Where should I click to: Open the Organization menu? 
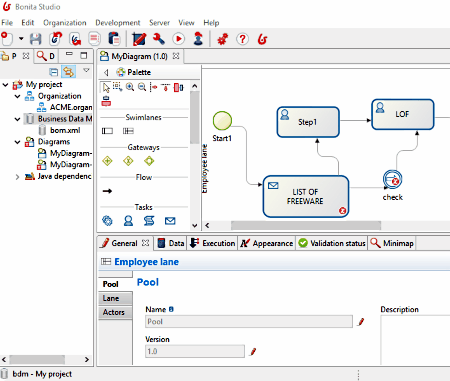[x=65, y=23]
